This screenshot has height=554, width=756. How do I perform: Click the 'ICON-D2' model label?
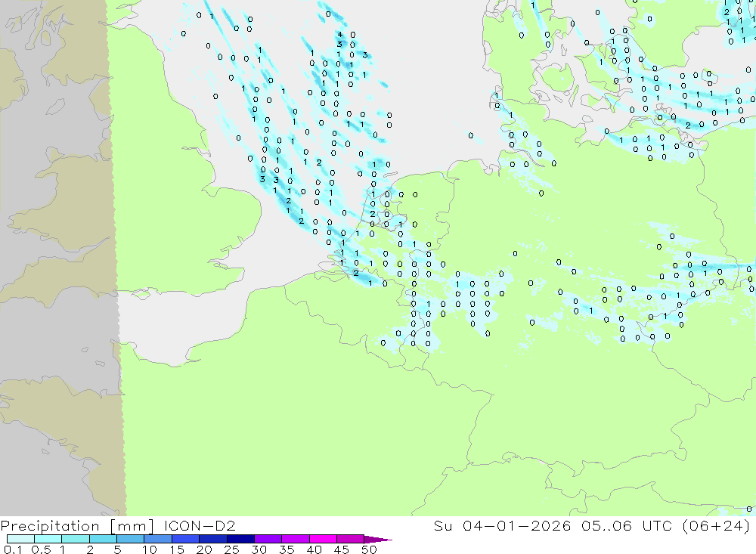click(200, 525)
